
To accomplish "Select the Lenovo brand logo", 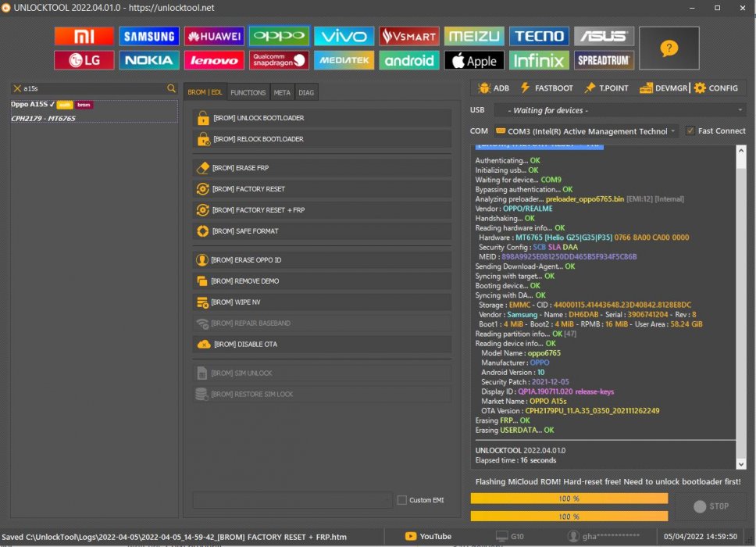I will pyautogui.click(x=214, y=60).
